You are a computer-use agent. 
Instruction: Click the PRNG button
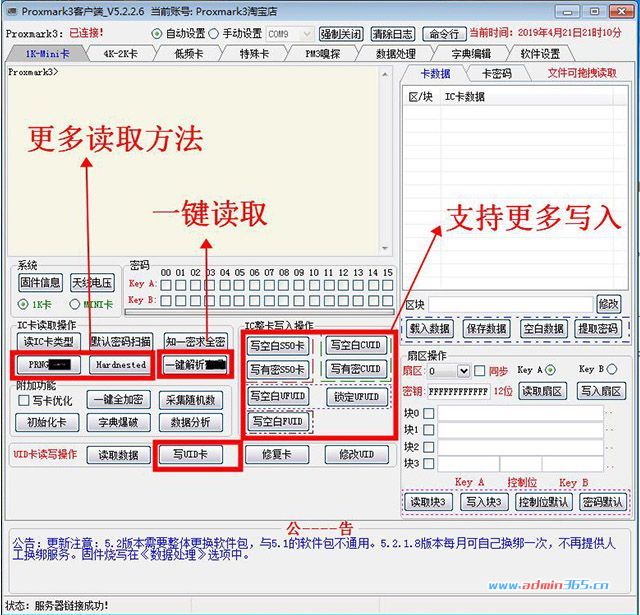(x=49, y=365)
